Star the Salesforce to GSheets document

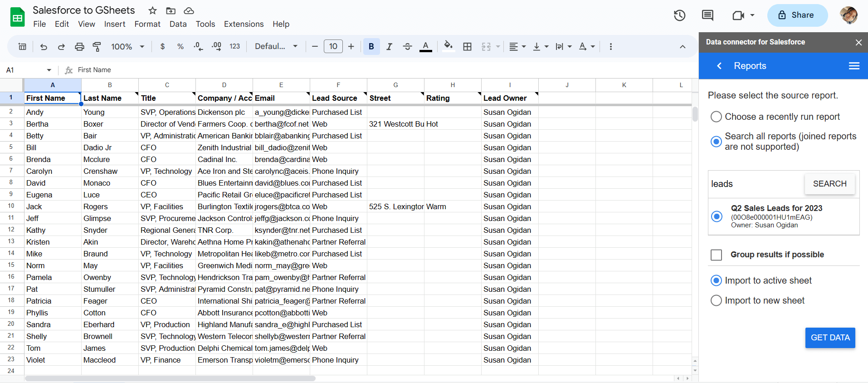point(153,10)
